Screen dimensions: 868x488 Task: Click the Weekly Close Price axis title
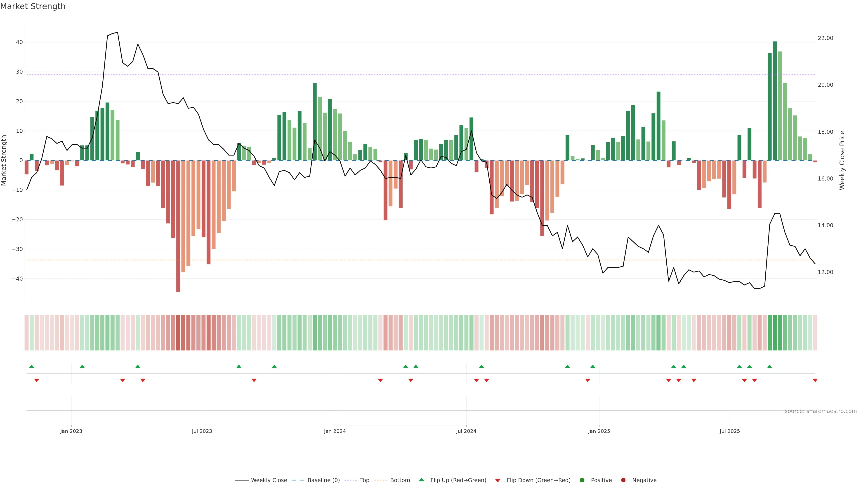click(842, 160)
